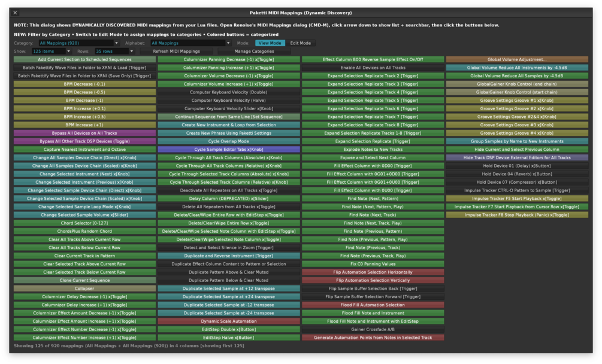Click Enable All Devices on All Tracks
The image size is (602, 364).
pyautogui.click(x=373, y=68)
